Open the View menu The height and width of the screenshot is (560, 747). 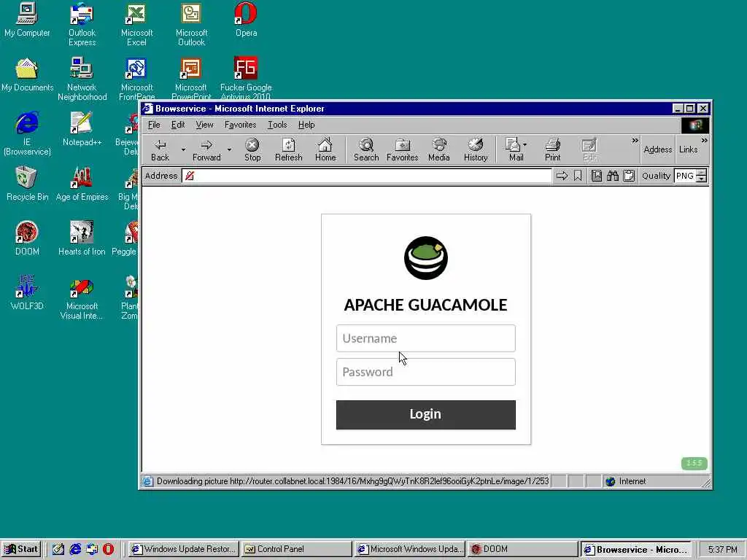click(204, 125)
